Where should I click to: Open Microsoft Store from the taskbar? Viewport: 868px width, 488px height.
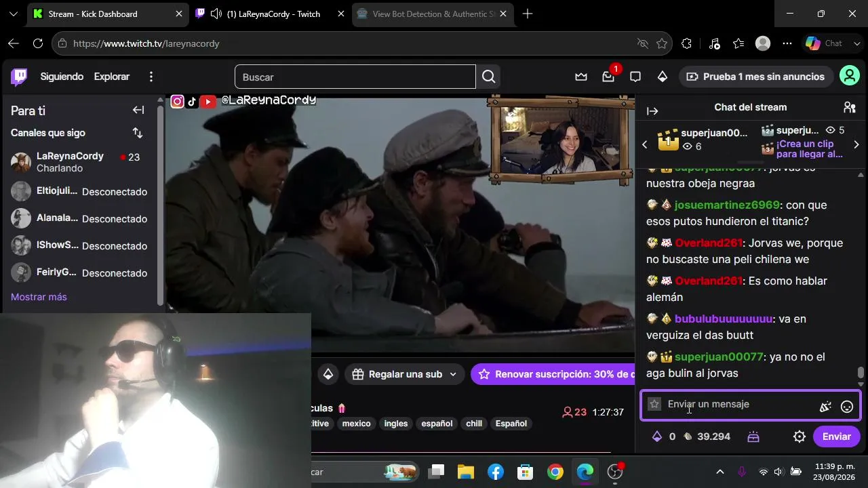[526, 472]
